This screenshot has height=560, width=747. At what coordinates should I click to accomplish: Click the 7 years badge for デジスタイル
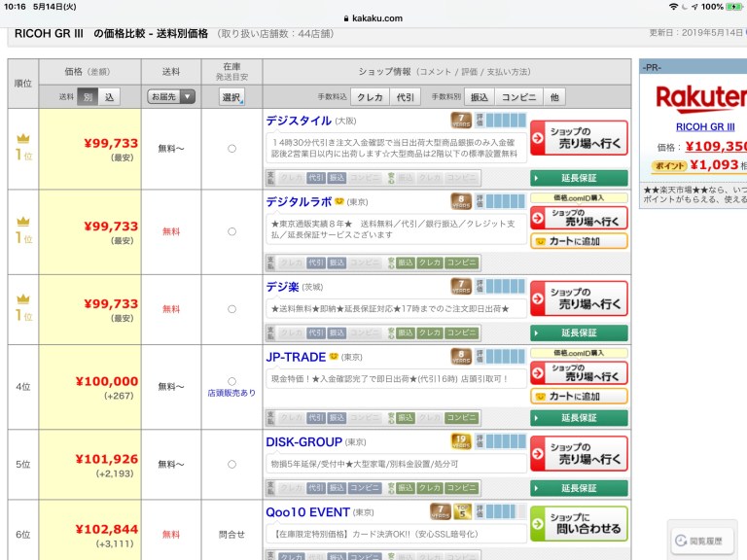pos(461,121)
